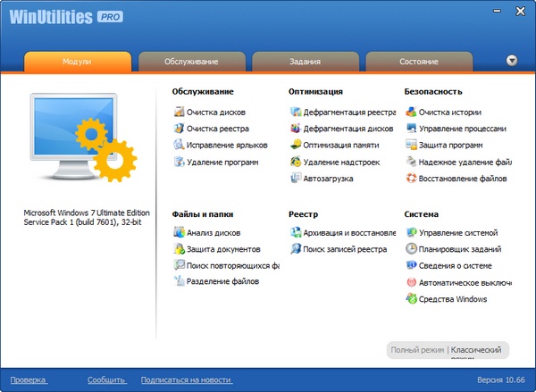Click the Проверка link
The width and height of the screenshot is (536, 392).
coord(28,379)
